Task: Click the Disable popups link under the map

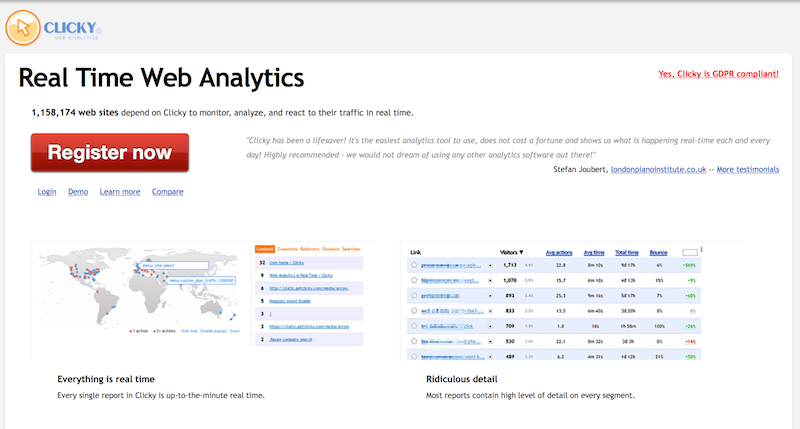Action: tap(213, 331)
